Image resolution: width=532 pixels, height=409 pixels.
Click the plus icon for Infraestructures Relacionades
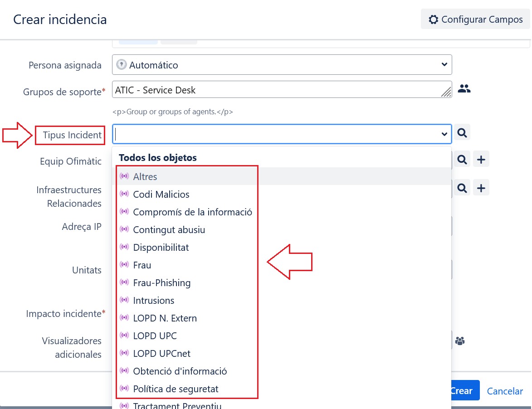click(481, 188)
